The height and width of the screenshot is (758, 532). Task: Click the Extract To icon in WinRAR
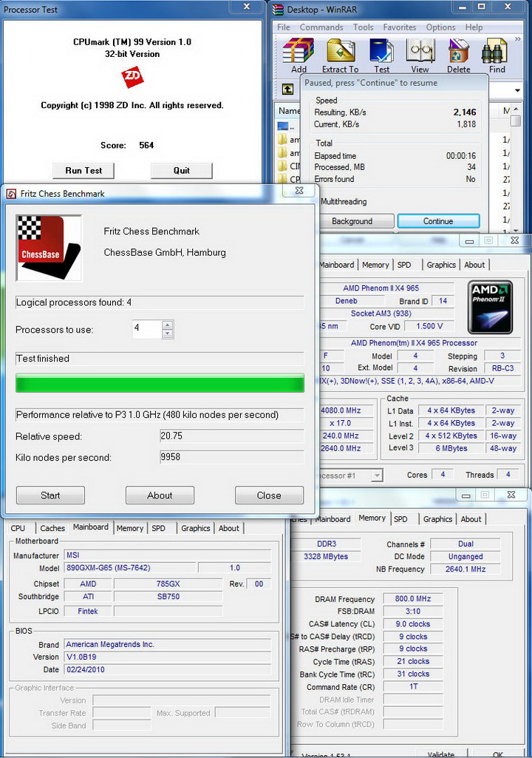click(341, 51)
